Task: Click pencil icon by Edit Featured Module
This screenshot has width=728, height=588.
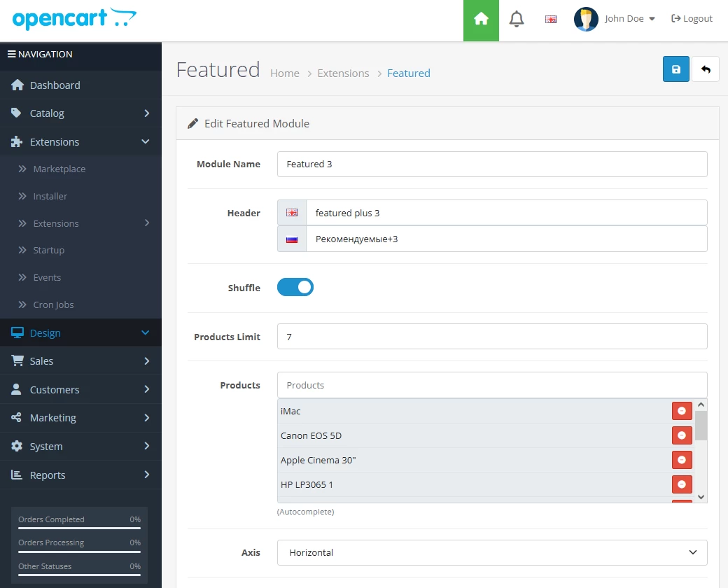Action: 192,124
